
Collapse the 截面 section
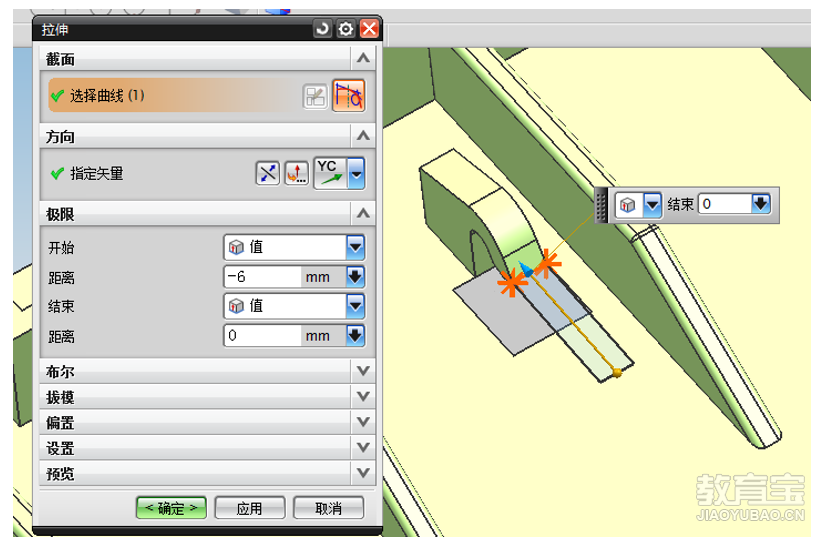(363, 58)
